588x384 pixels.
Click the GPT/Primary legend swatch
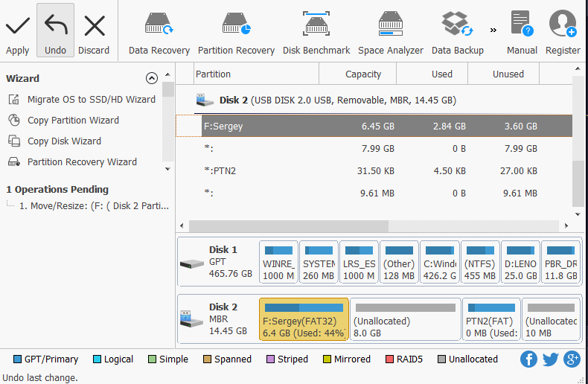(x=17, y=359)
